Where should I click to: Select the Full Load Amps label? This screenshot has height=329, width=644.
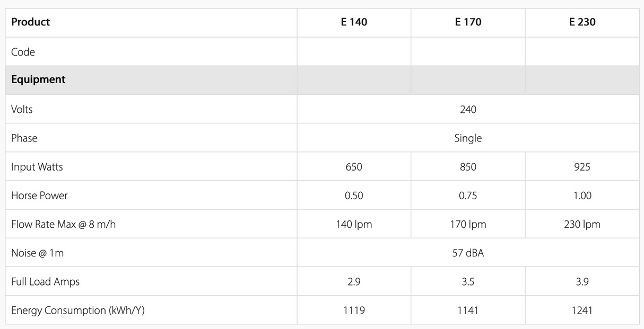pos(45,282)
